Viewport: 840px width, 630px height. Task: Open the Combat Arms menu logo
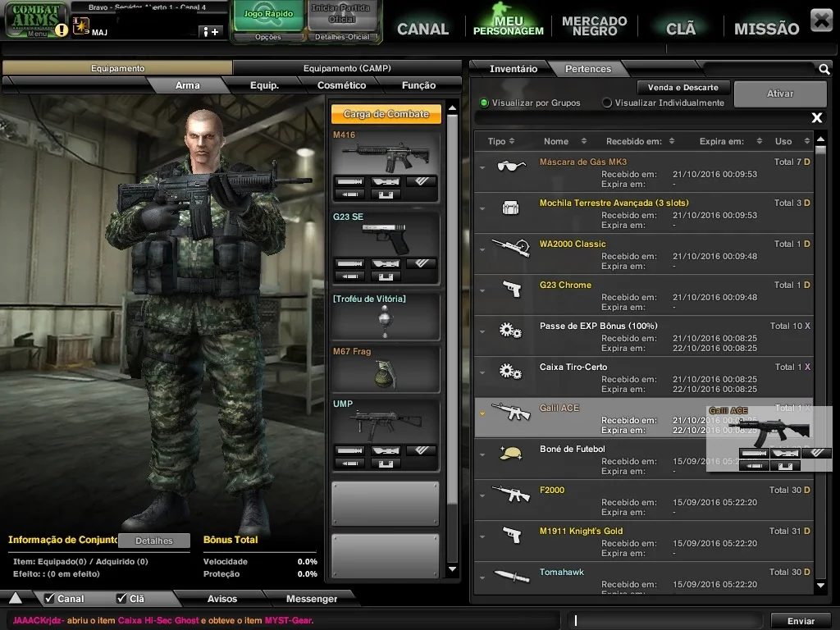click(x=36, y=20)
